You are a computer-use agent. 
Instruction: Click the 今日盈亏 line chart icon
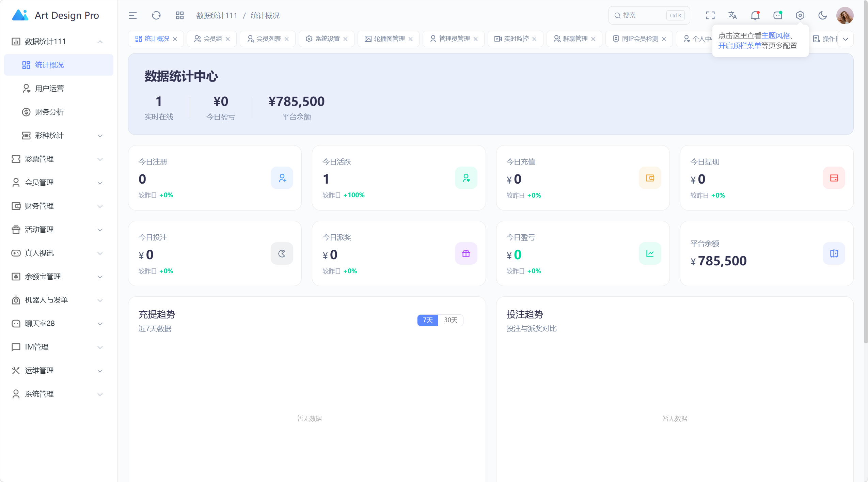(650, 253)
